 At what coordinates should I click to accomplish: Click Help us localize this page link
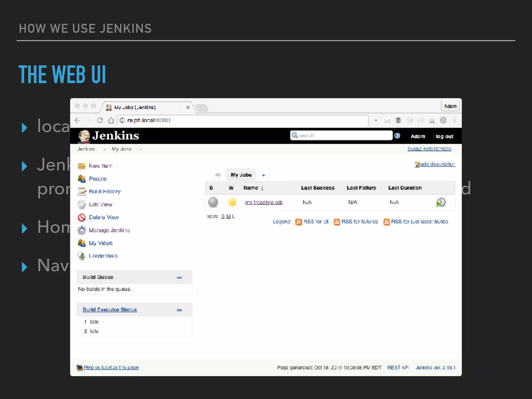click(111, 367)
